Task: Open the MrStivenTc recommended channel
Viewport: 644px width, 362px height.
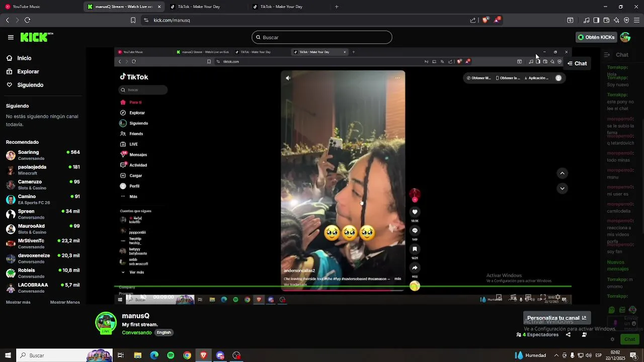Action: pyautogui.click(x=43, y=243)
